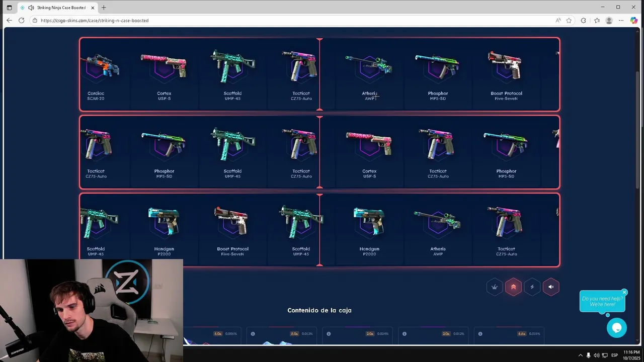Open the favorites list panel
Image resolution: width=644 pixels, height=362 pixels.
tap(597, 21)
